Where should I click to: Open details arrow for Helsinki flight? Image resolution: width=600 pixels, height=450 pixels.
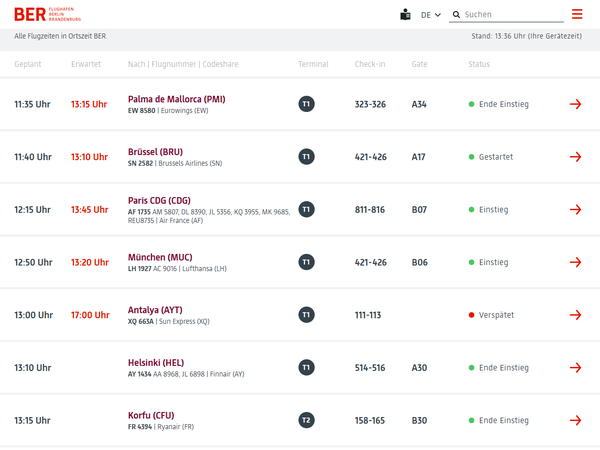point(575,368)
